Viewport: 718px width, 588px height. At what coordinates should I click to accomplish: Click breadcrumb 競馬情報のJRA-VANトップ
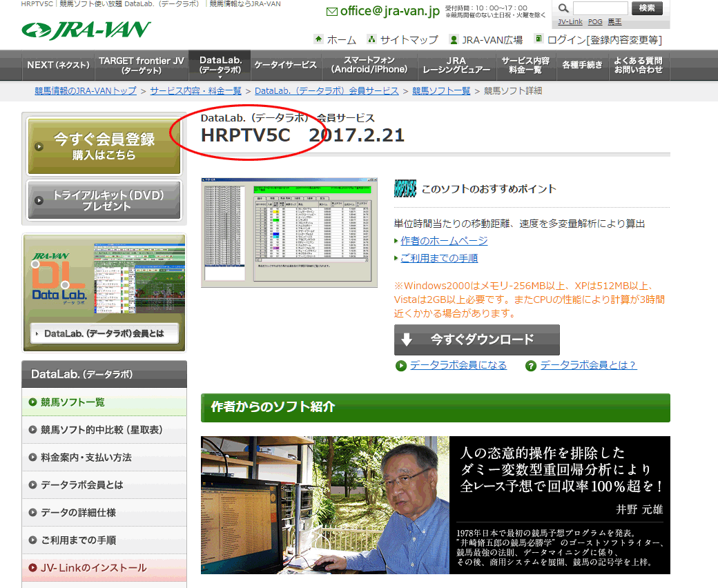[86, 90]
